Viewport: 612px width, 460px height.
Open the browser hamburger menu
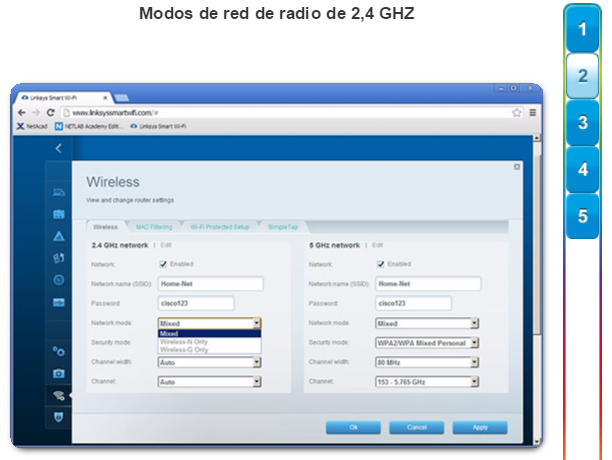click(x=532, y=112)
